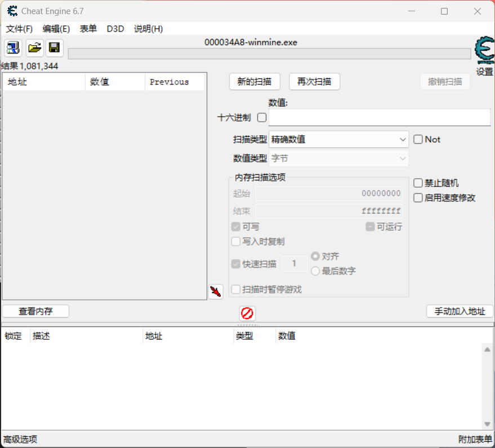This screenshot has width=495, height=448.
Task: Enable the Not checkbox
Action: [418, 139]
